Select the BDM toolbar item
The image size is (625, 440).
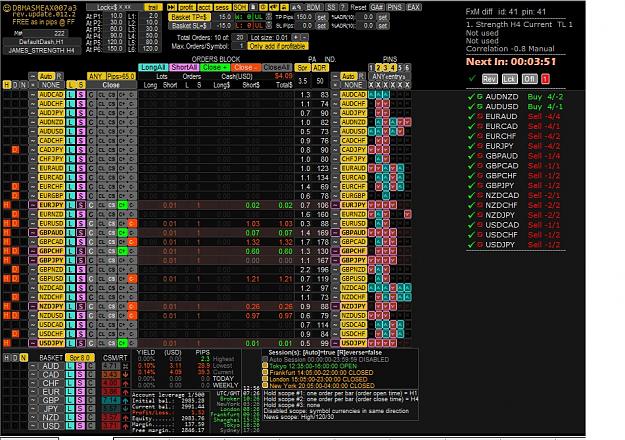(314, 7)
